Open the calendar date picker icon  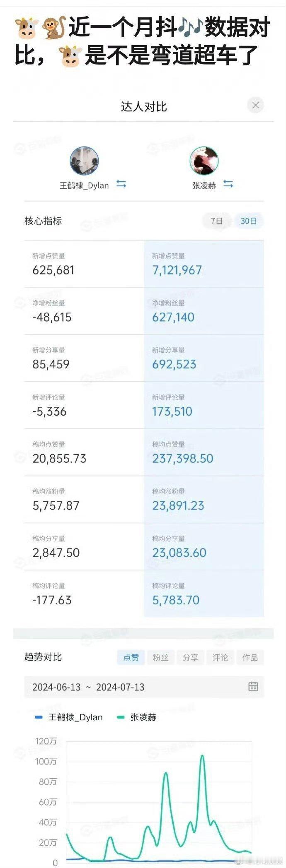click(254, 687)
